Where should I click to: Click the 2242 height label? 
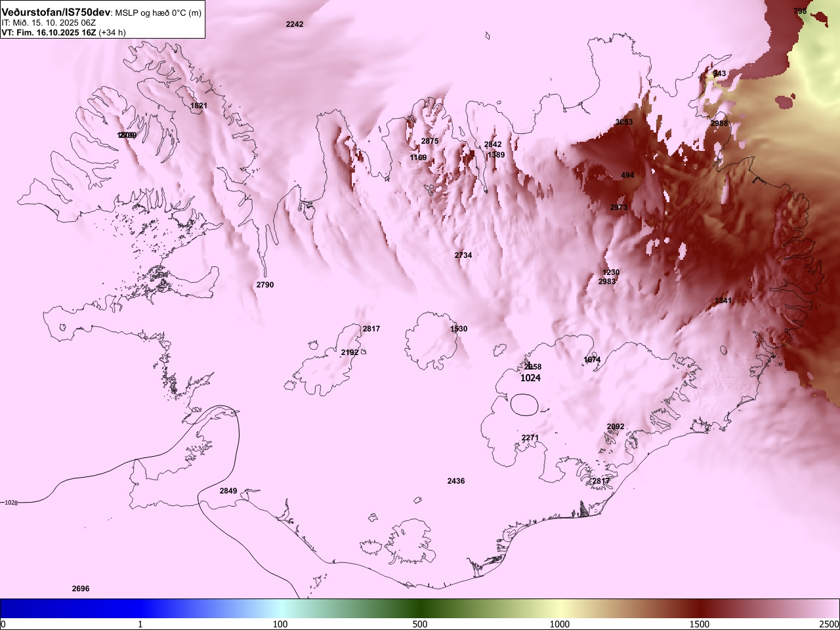[295, 24]
